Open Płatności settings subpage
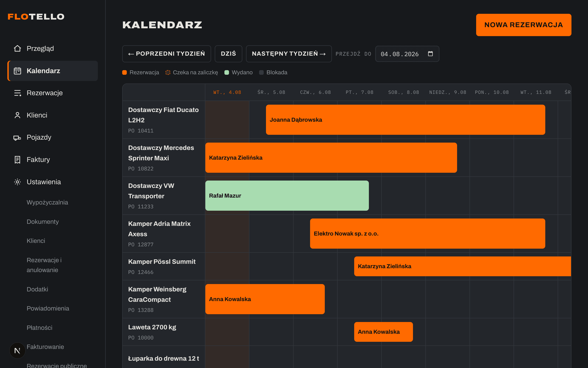This screenshot has width=588, height=368. pyautogui.click(x=40, y=328)
